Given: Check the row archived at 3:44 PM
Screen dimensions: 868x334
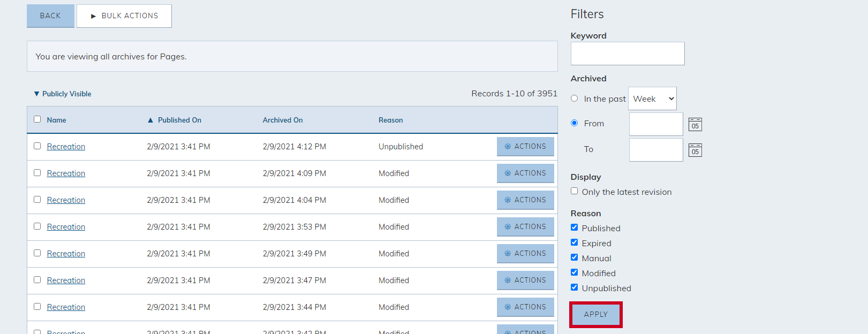Looking at the screenshot, I should pos(37,307).
